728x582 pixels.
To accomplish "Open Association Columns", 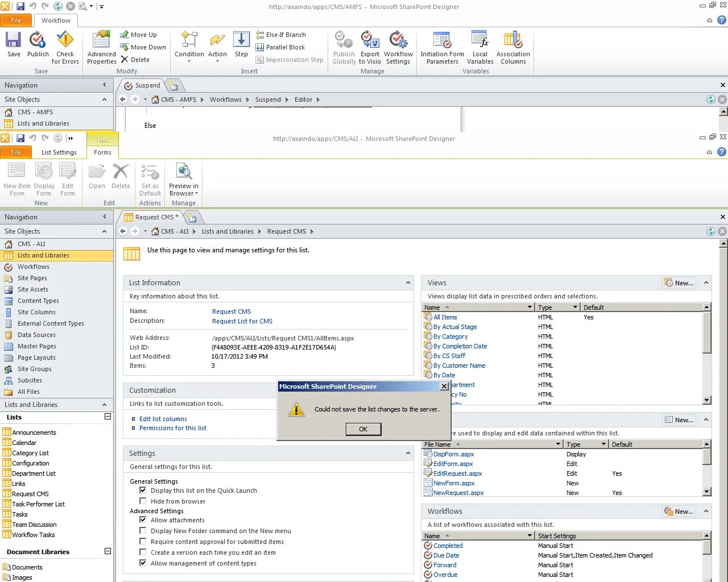I will (513, 48).
